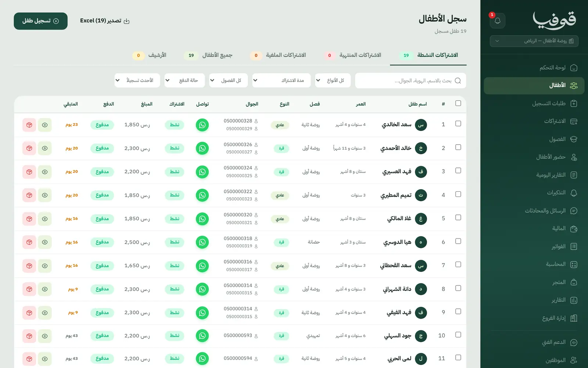This screenshot has width=588, height=368.
Task: Open WhatsApp chat for هيا الدوسري
Action: coord(202,242)
